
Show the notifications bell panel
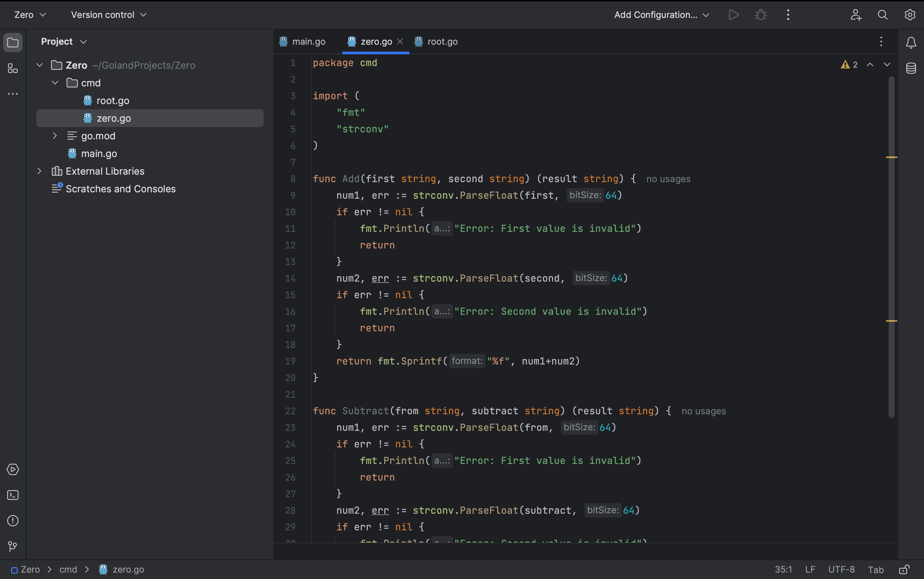[x=911, y=43]
